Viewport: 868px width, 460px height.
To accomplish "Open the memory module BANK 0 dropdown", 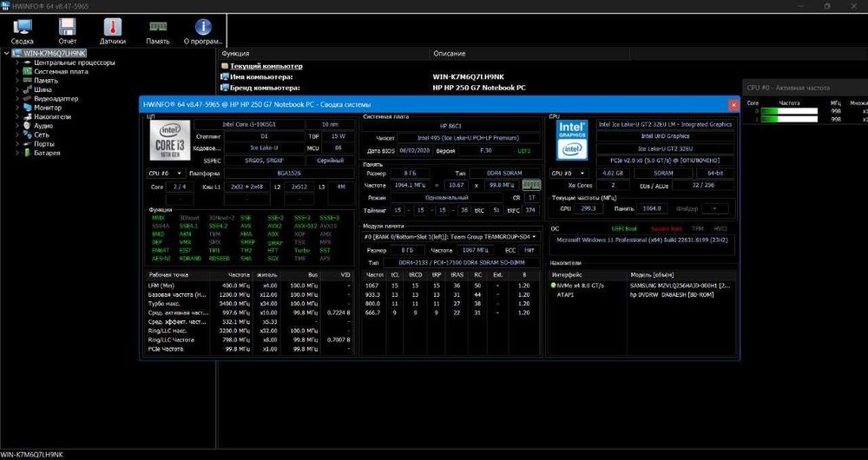I will 450,236.
